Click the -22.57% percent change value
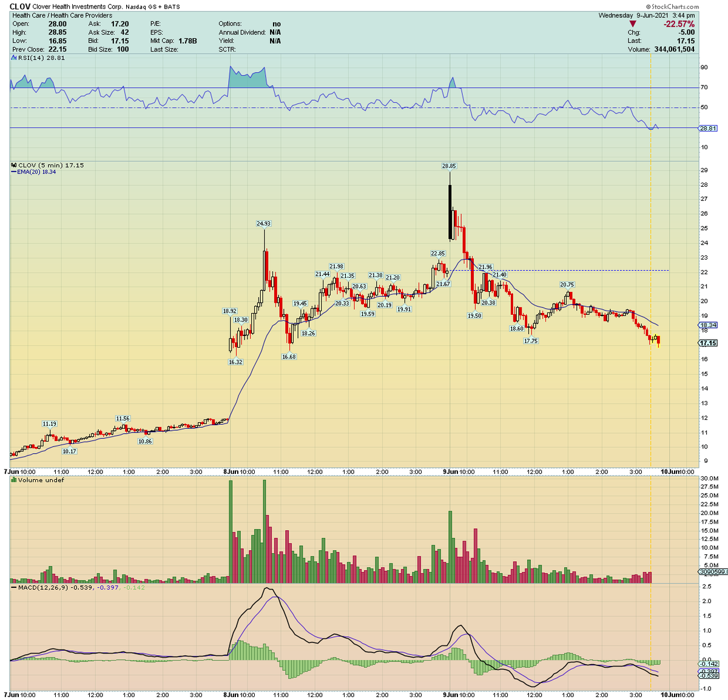This screenshot has height=700, width=728. [x=679, y=24]
